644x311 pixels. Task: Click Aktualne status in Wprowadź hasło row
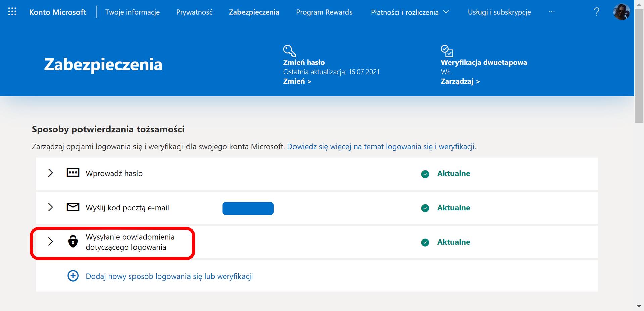point(453,174)
